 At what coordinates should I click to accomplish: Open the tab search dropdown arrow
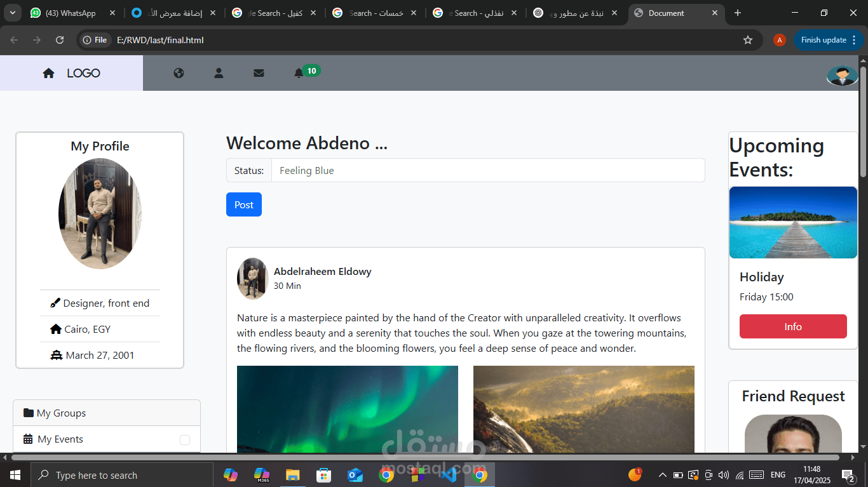pyautogui.click(x=13, y=13)
